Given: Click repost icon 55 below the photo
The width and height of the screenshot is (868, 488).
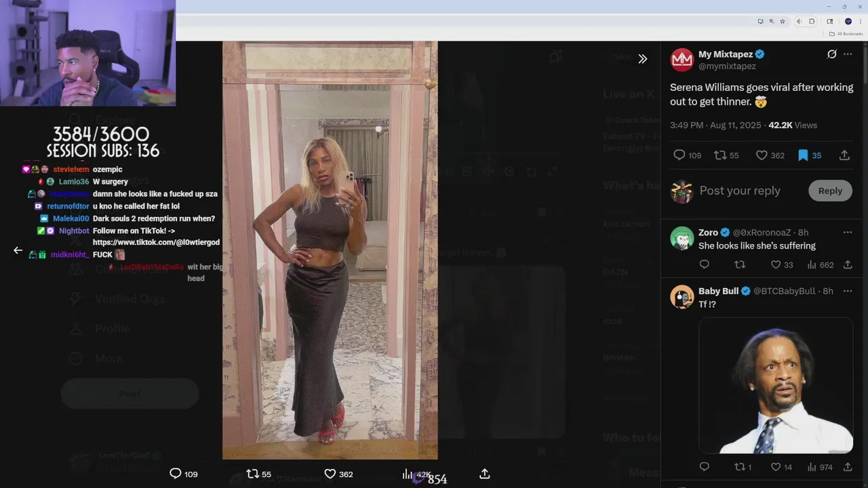Looking at the screenshot, I should point(258,474).
